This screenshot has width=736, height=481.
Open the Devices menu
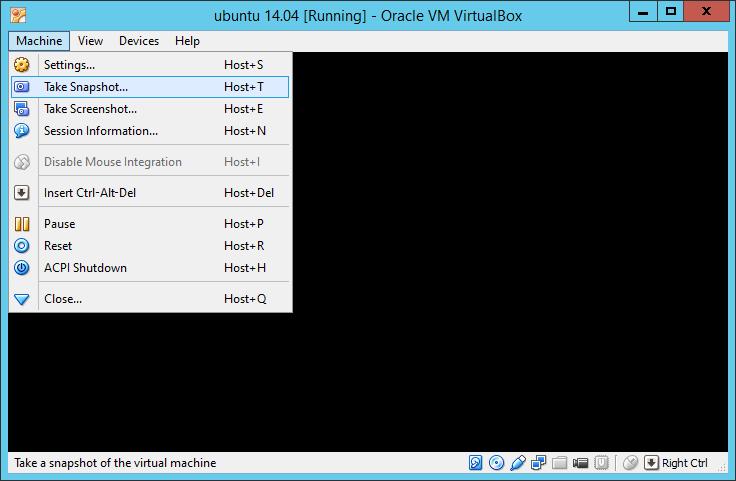click(139, 41)
